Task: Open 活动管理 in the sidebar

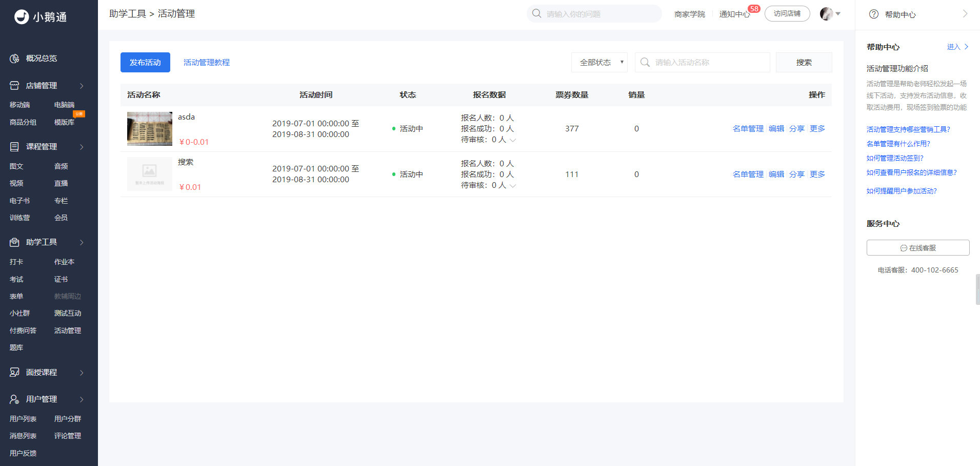Action: coord(68,331)
